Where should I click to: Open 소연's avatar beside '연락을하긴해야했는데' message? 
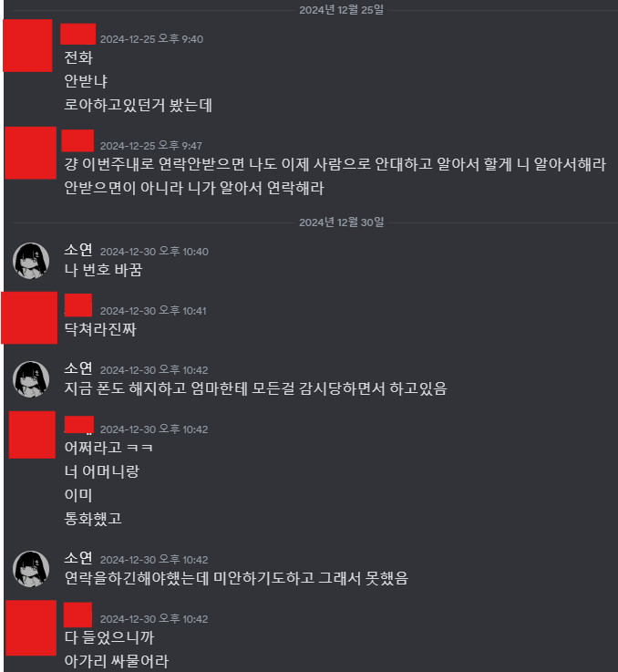(31, 569)
